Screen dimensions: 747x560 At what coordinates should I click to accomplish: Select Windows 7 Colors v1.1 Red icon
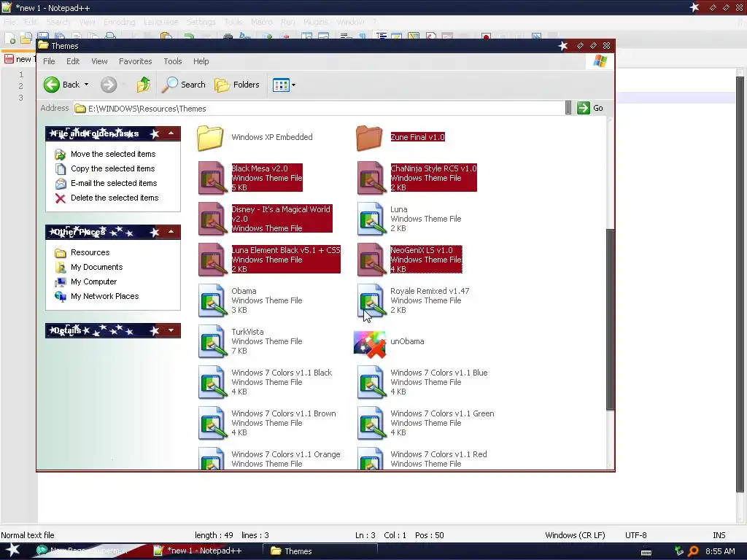tap(371, 458)
